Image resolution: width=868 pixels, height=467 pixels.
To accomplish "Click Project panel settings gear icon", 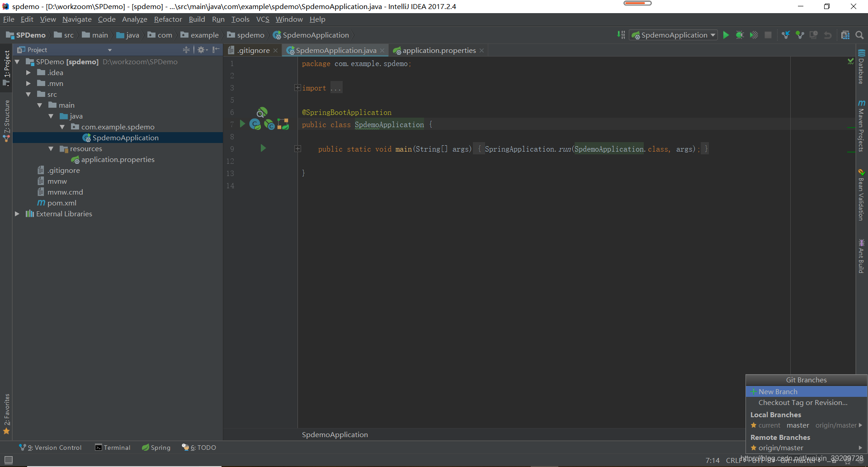I will pyautogui.click(x=202, y=50).
